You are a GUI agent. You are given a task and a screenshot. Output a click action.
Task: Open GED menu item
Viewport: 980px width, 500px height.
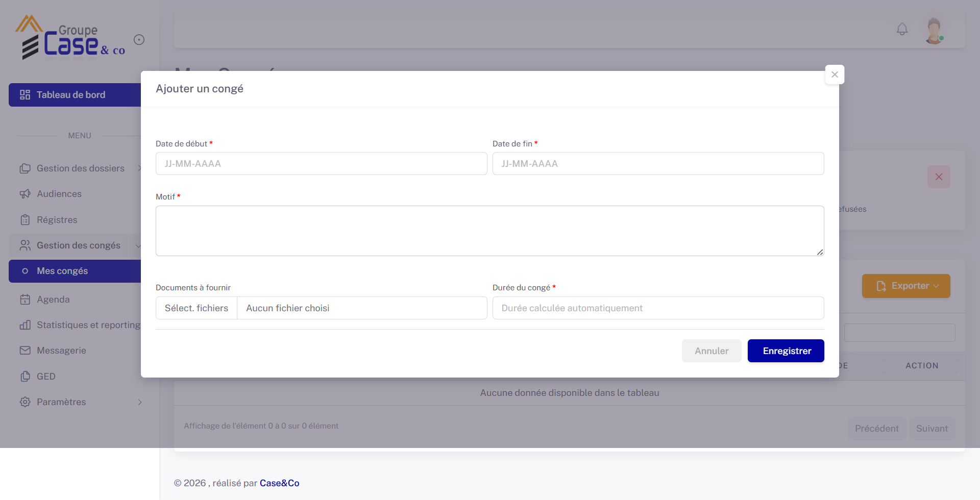75,377
